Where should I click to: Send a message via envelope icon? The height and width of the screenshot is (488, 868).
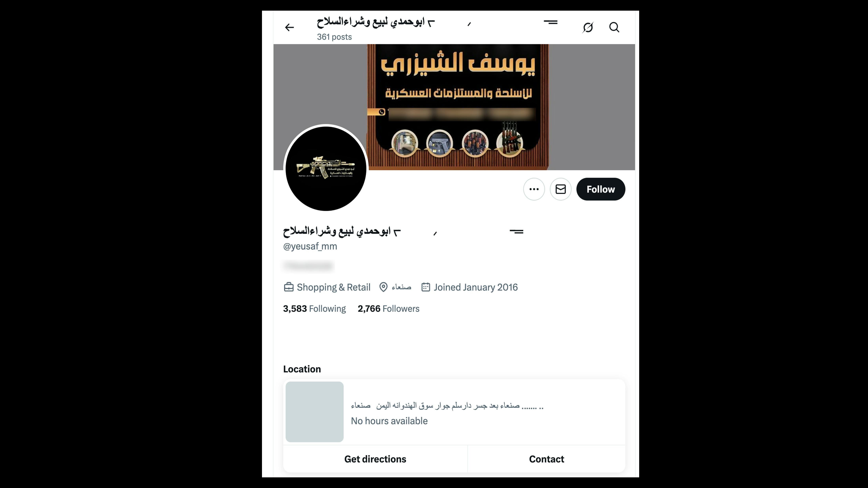click(560, 189)
